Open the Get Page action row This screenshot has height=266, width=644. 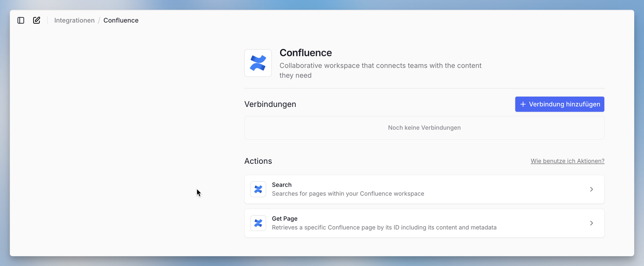pos(424,223)
